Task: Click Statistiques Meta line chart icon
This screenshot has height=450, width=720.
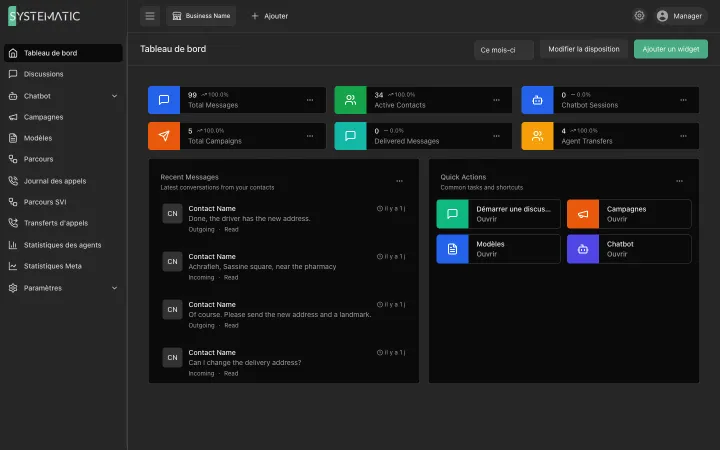Action: click(x=13, y=266)
